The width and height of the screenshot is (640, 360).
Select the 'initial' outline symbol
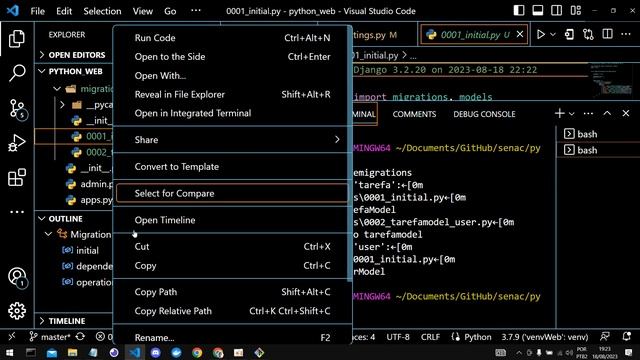[87, 250]
